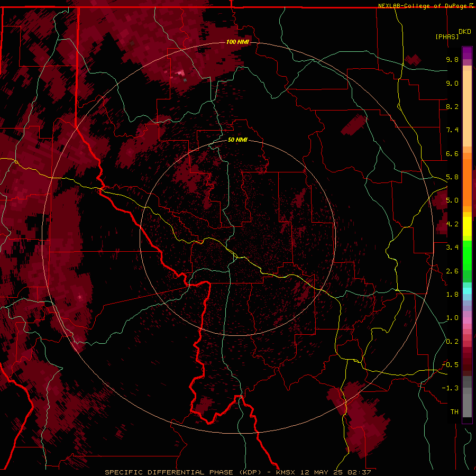Click the 2.6 scale value
Screen dimensions: 476x476
pyautogui.click(x=452, y=271)
